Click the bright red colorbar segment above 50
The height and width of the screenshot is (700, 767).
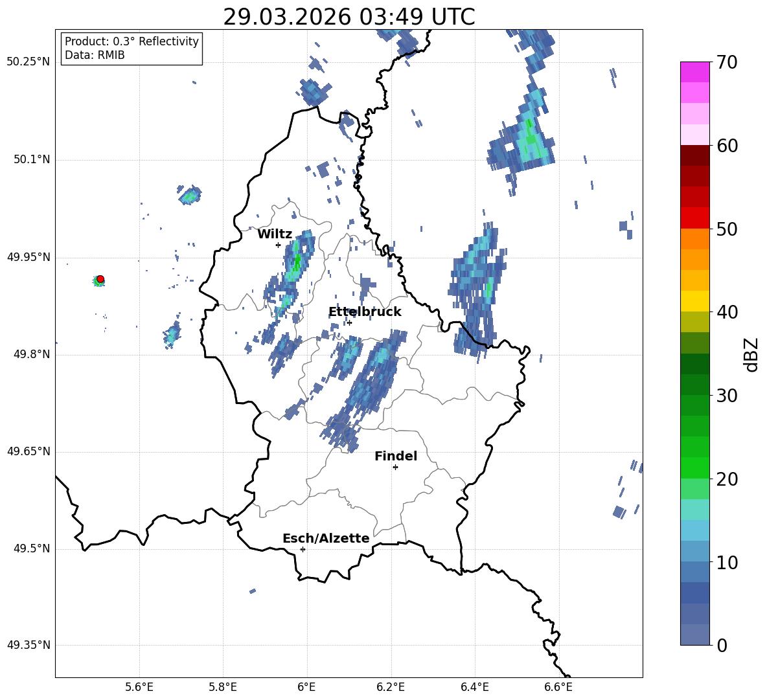(694, 218)
